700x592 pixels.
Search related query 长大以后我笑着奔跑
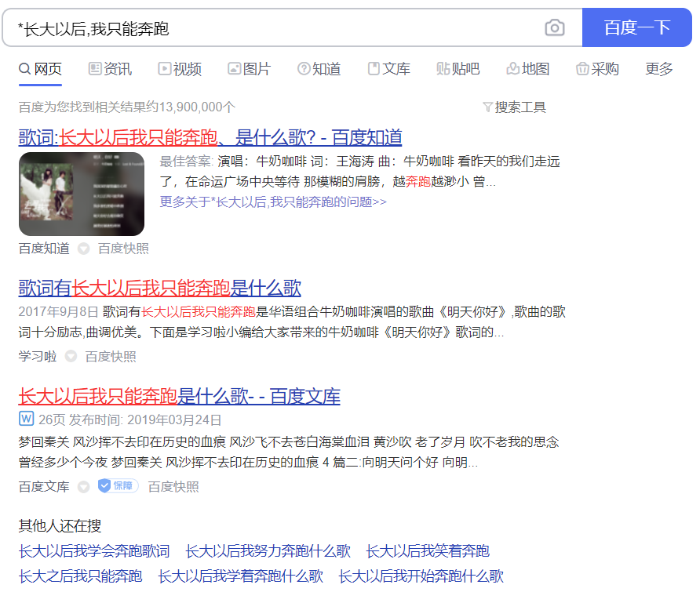pyautogui.click(x=428, y=551)
